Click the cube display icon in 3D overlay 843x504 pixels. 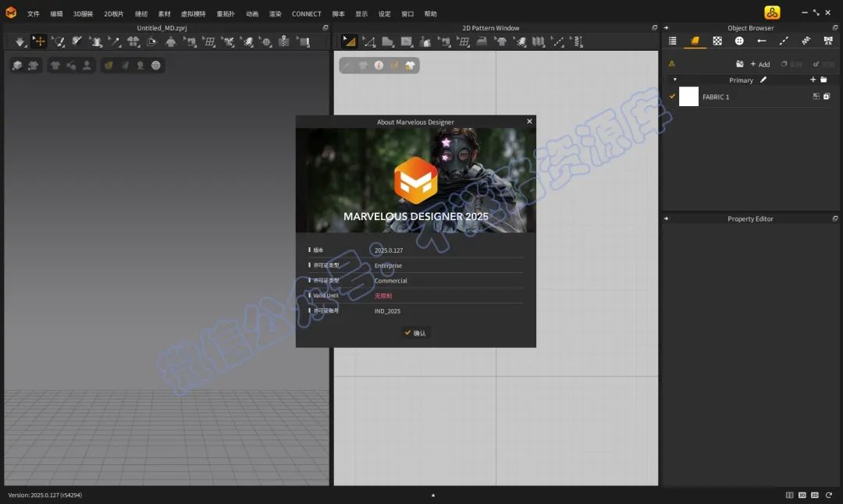click(17, 66)
